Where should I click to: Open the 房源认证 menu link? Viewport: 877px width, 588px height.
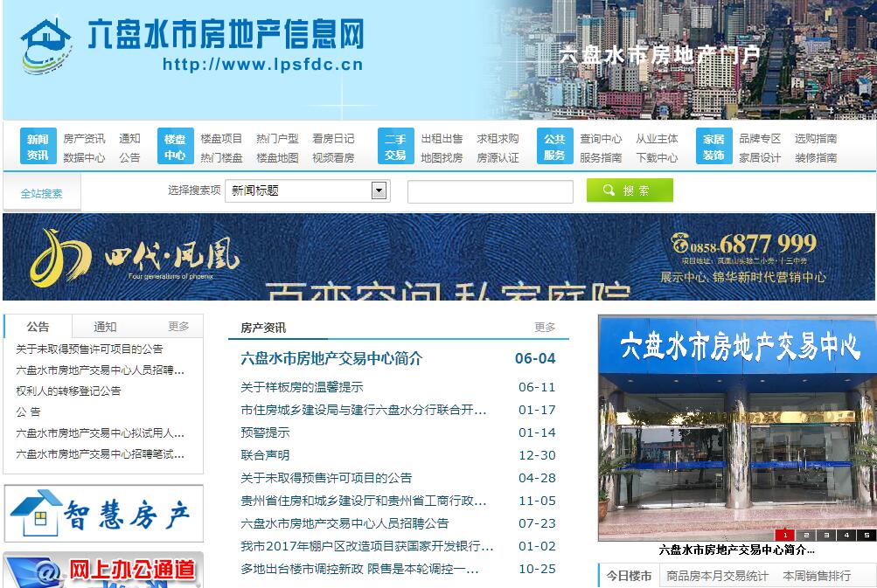point(498,157)
